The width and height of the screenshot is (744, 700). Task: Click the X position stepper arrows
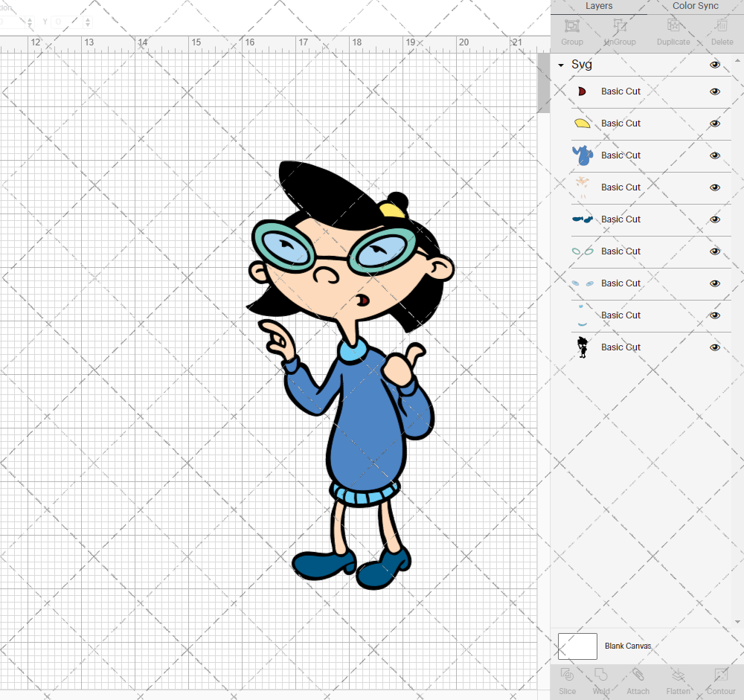(31, 22)
